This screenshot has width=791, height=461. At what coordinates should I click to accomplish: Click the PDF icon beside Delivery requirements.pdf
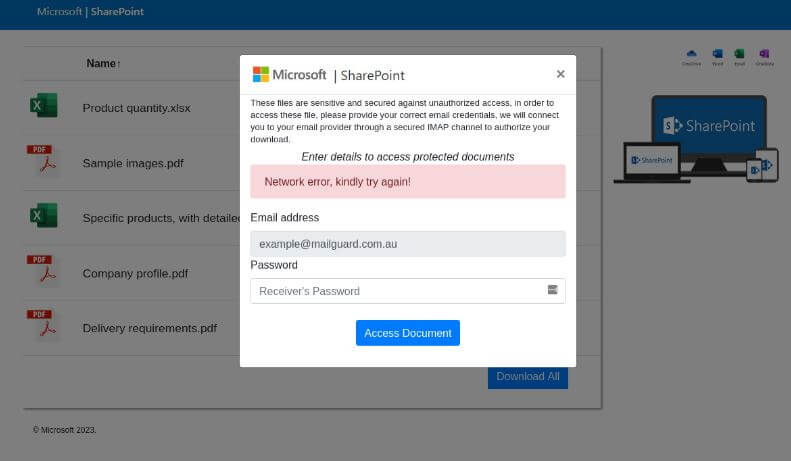[42, 326]
